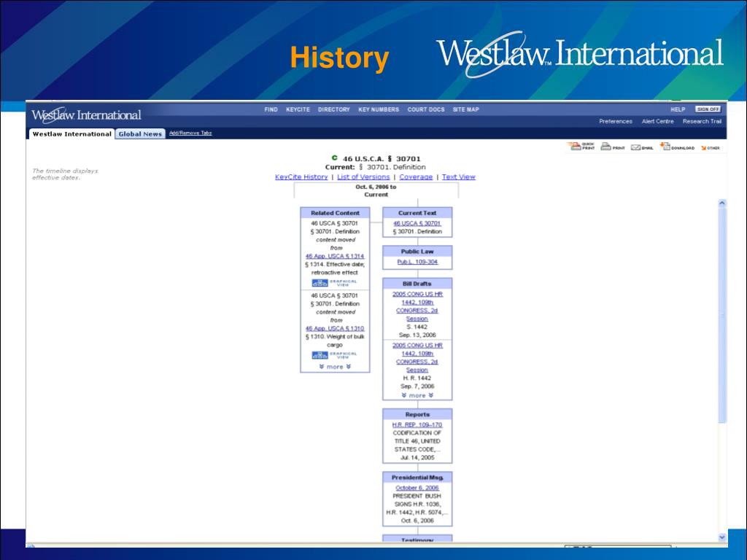Image resolution: width=747 pixels, height=560 pixels.
Task: Open COURT DOCS in the top navigation
Action: click(426, 109)
